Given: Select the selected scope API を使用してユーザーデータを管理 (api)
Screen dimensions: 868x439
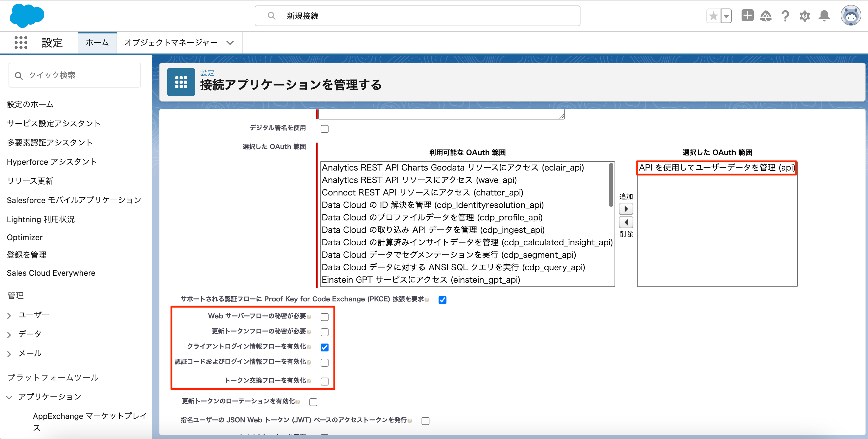Looking at the screenshot, I should coord(717,168).
